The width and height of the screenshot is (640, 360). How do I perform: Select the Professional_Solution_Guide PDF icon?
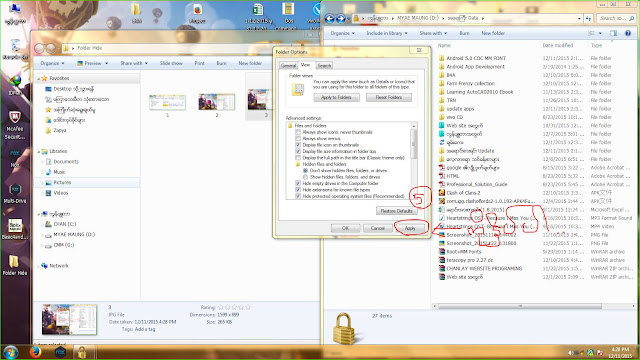(441, 184)
